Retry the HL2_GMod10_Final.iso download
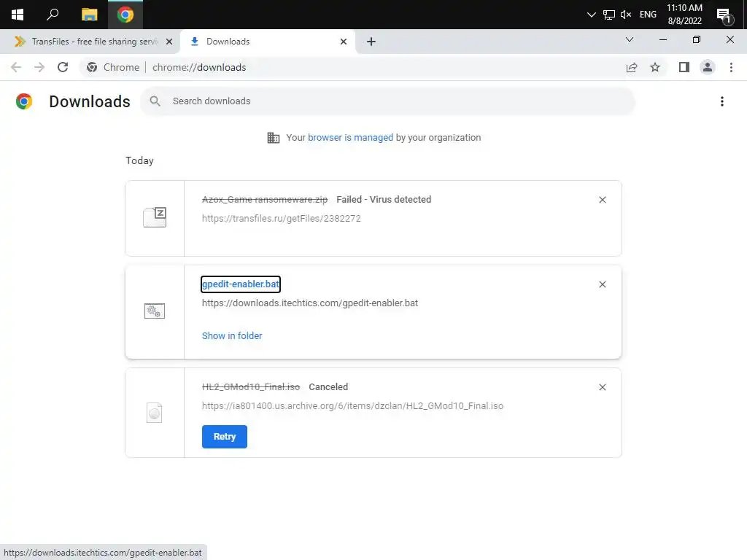 225,437
